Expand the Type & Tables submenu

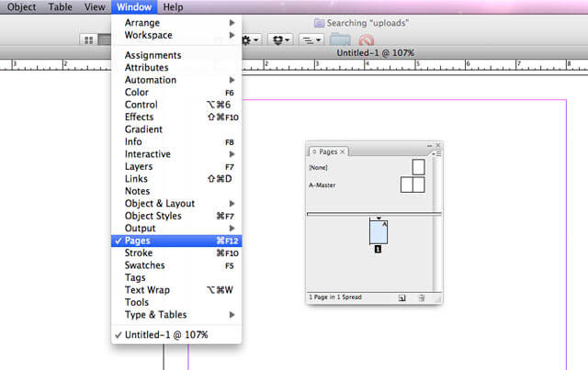coord(176,315)
